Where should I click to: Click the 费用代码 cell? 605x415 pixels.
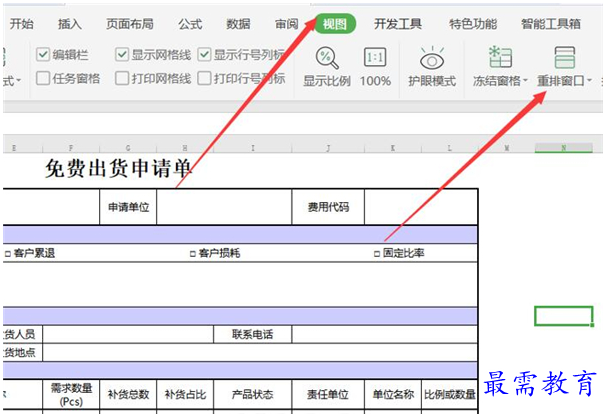pos(328,207)
